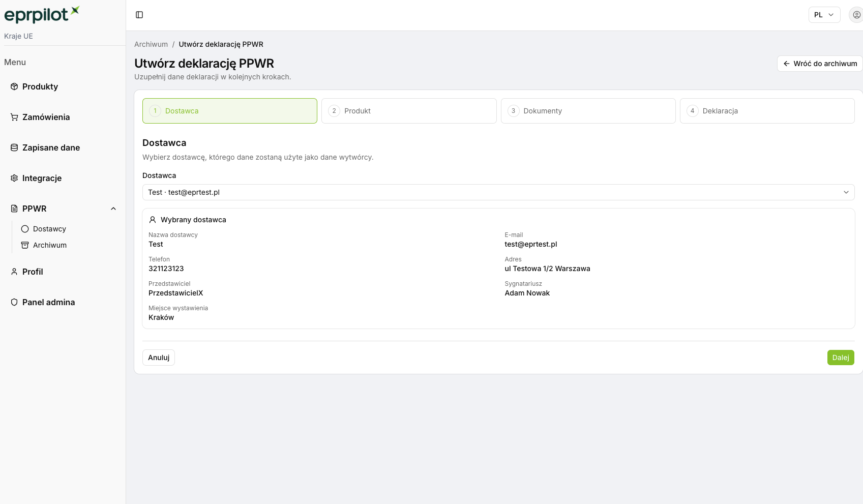The height and width of the screenshot is (504, 863).
Task: Click the back arrow in Wróć do archiwum
Action: click(x=786, y=64)
